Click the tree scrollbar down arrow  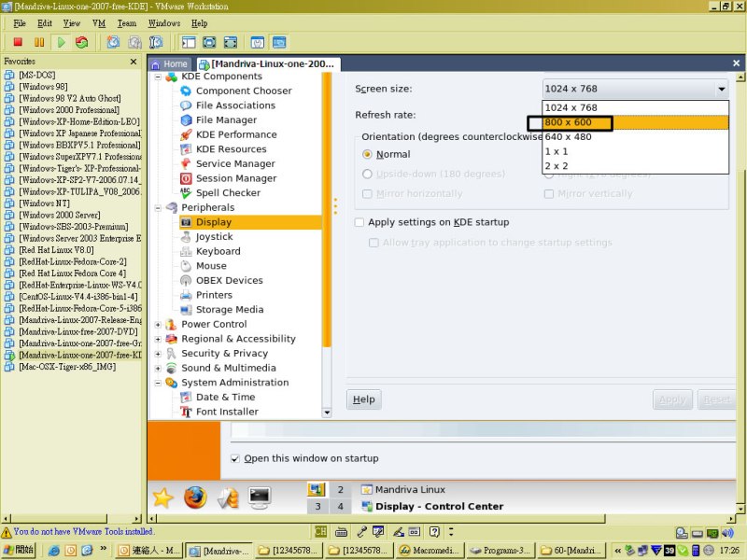[327, 413]
